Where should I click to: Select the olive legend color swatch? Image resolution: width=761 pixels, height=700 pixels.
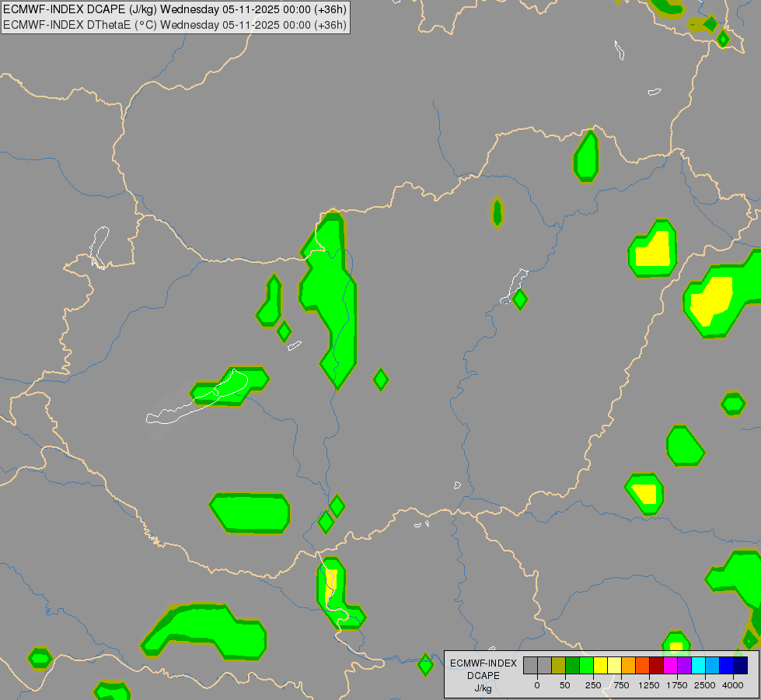[559, 665]
